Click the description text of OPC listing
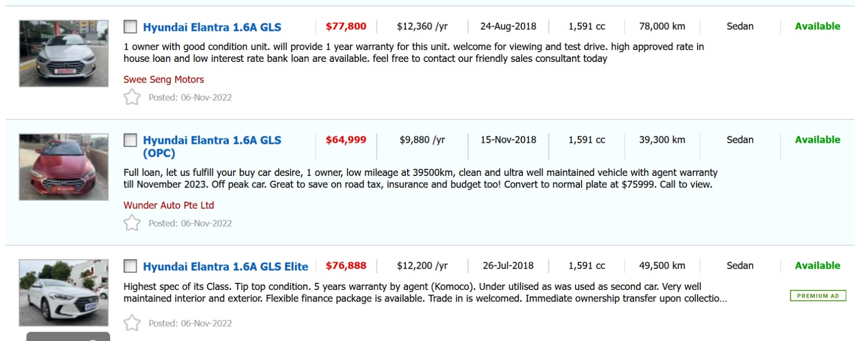The image size is (868, 341). [420, 179]
